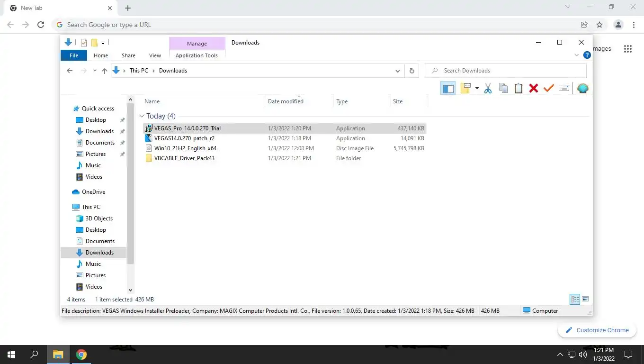Go back in Explorer navigation
644x364 pixels.
(70, 71)
